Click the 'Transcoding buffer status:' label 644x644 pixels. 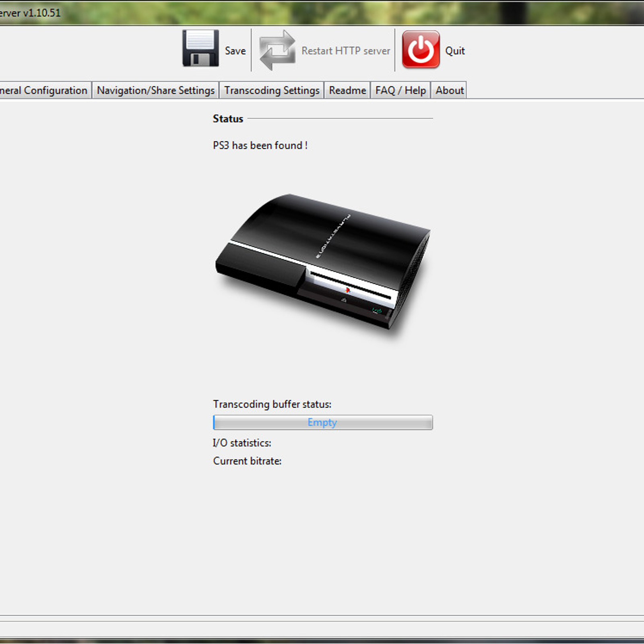pos(272,404)
